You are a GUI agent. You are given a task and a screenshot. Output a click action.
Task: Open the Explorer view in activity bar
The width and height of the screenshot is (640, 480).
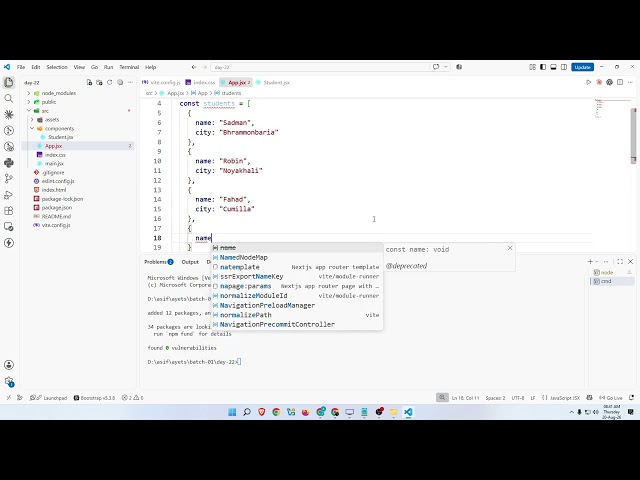click(9, 83)
